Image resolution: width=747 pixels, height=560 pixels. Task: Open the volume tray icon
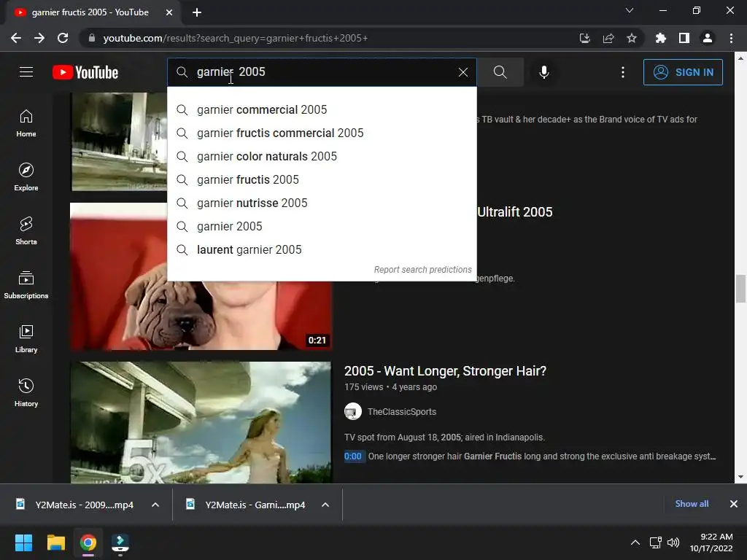click(673, 542)
